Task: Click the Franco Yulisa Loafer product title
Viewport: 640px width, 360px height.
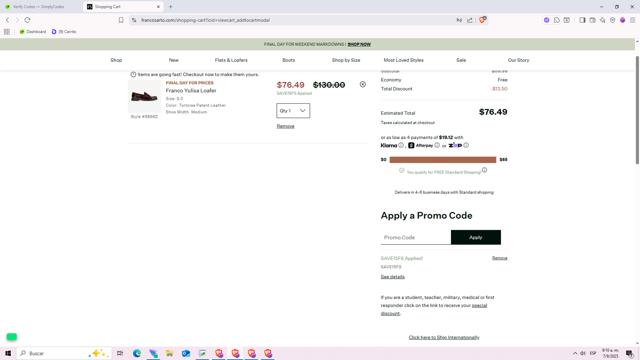Action: (x=191, y=91)
